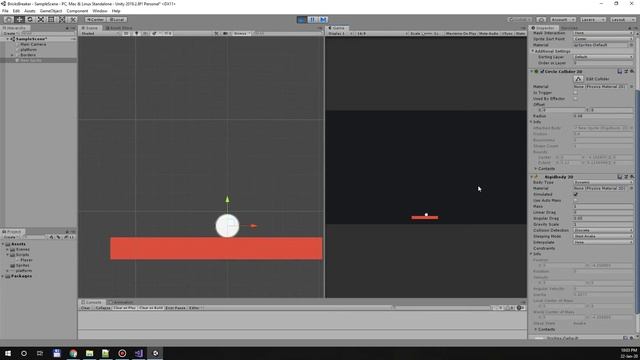Open the Gizmos dropdown in Scene view
The height and width of the screenshot is (360, 640).
pos(242,33)
